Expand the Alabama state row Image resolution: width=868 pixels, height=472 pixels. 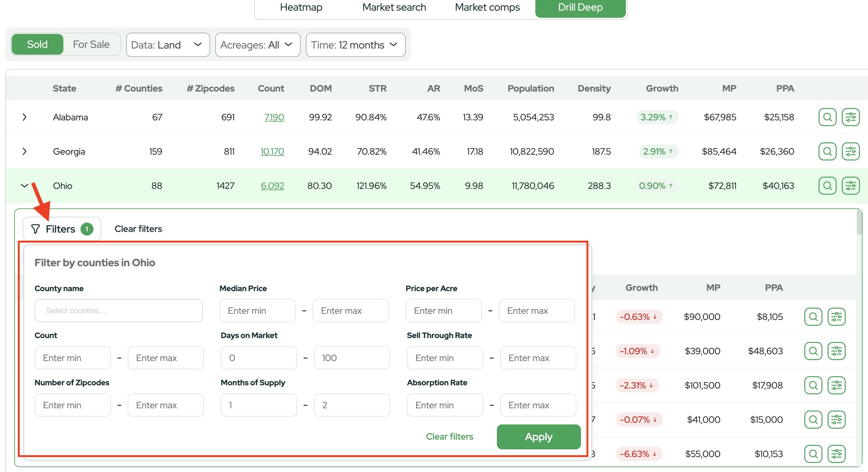(x=24, y=117)
